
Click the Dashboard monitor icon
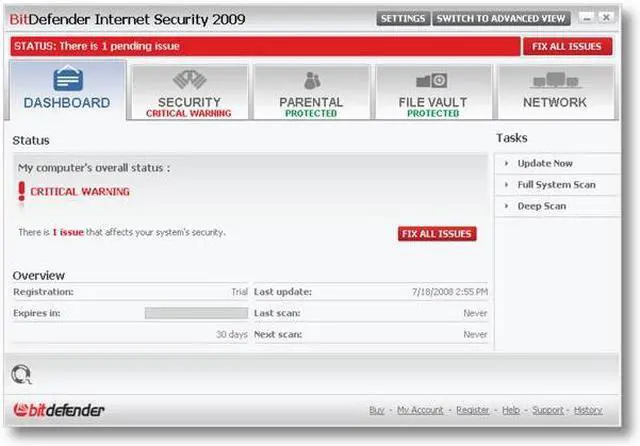tap(68, 80)
